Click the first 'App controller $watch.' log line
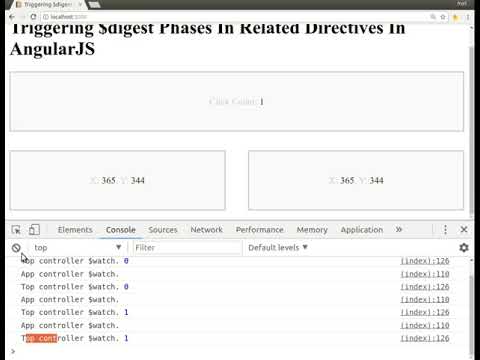This screenshot has width=480, height=360. [x=70, y=274]
